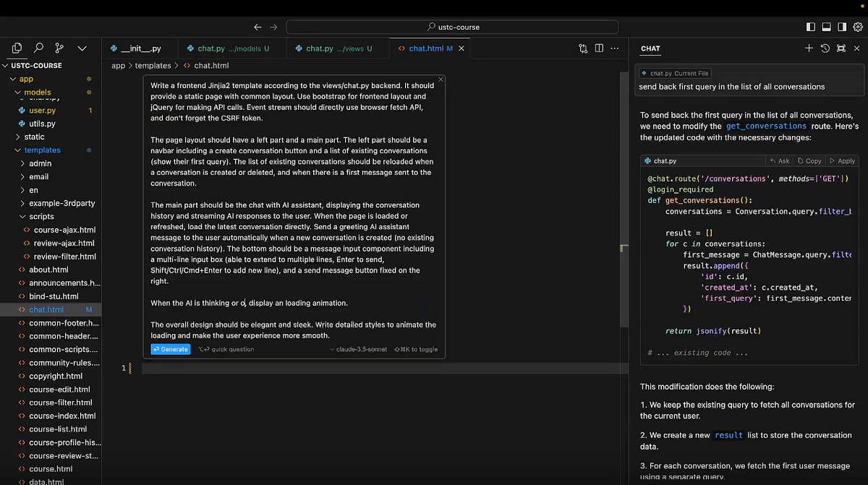The width and height of the screenshot is (868, 485).
Task: Open the chat history icon
Action: pyautogui.click(x=825, y=48)
